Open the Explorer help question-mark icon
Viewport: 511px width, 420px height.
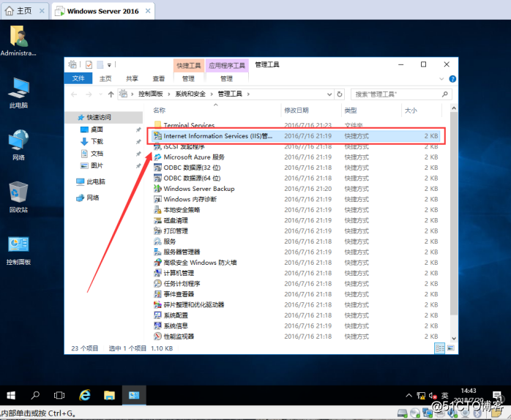pos(452,79)
